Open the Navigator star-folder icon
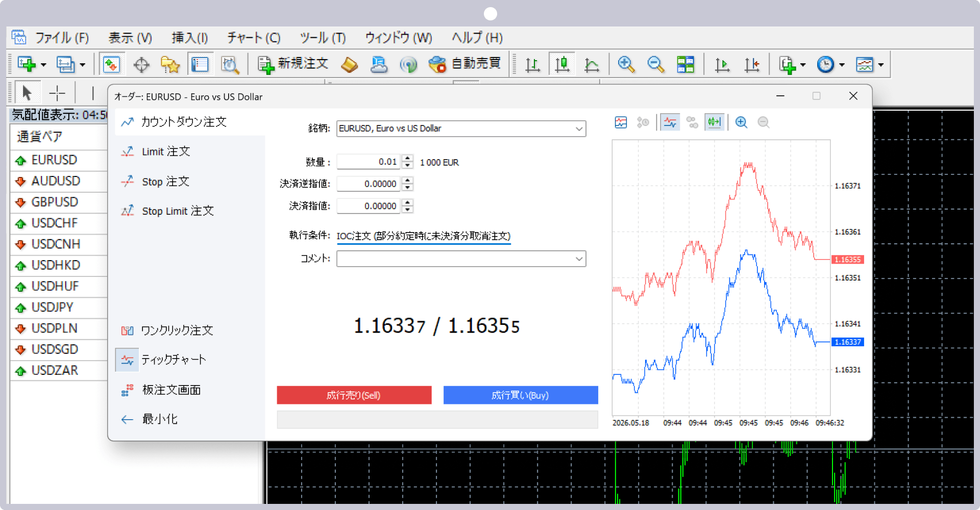The height and width of the screenshot is (510, 980). pos(170,65)
